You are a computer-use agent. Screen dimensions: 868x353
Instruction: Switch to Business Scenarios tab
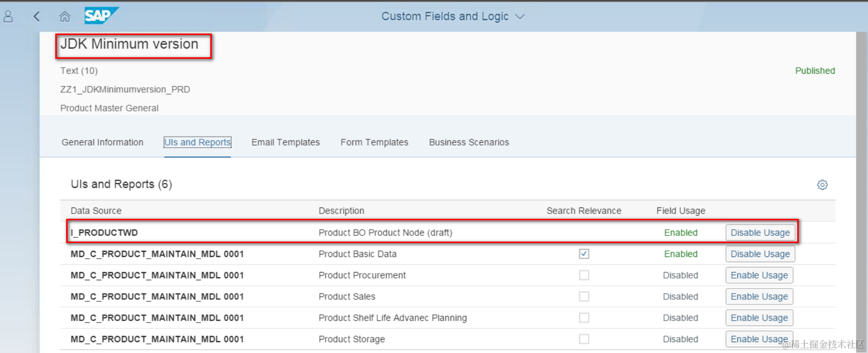tap(469, 142)
